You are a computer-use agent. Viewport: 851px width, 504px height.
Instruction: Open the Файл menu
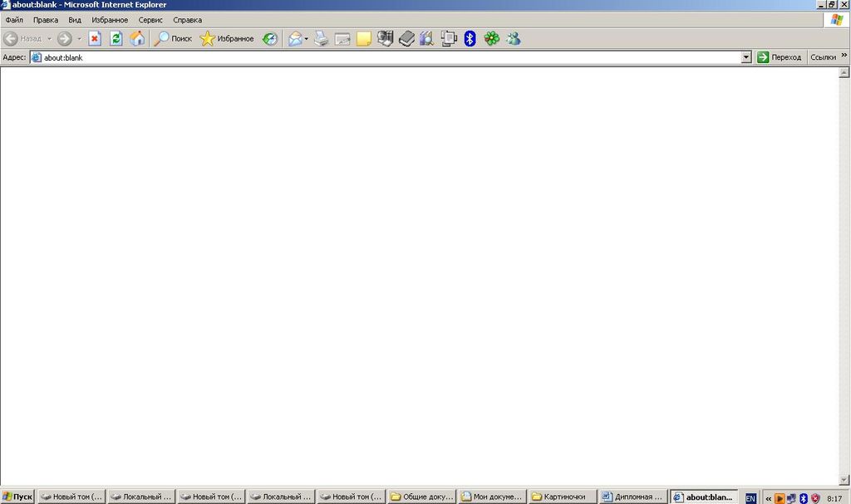tap(14, 20)
